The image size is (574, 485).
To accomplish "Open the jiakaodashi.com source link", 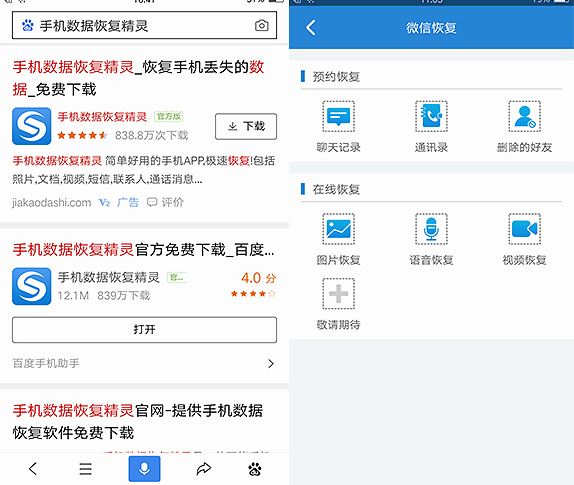I will (52, 202).
